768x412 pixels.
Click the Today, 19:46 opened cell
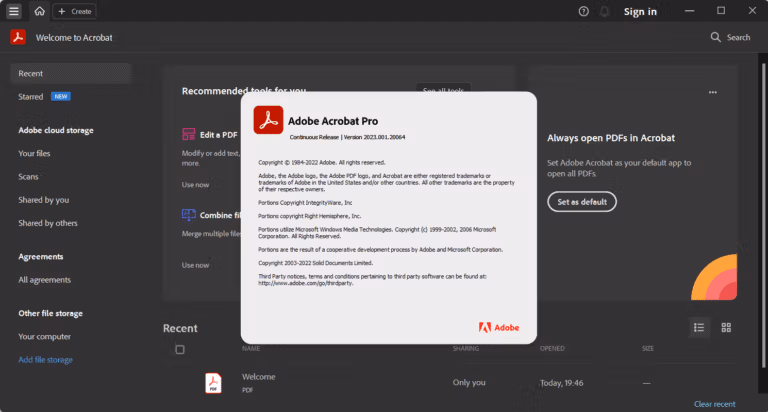[x=562, y=383]
